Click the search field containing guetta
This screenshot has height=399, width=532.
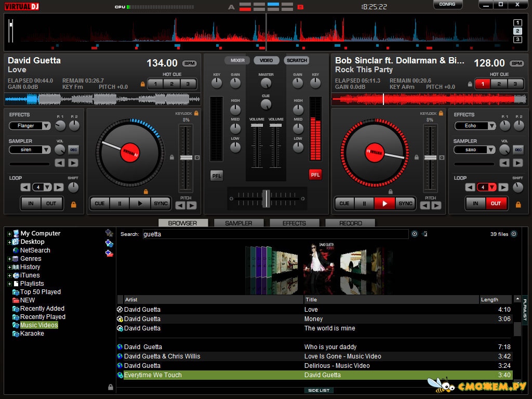275,234
